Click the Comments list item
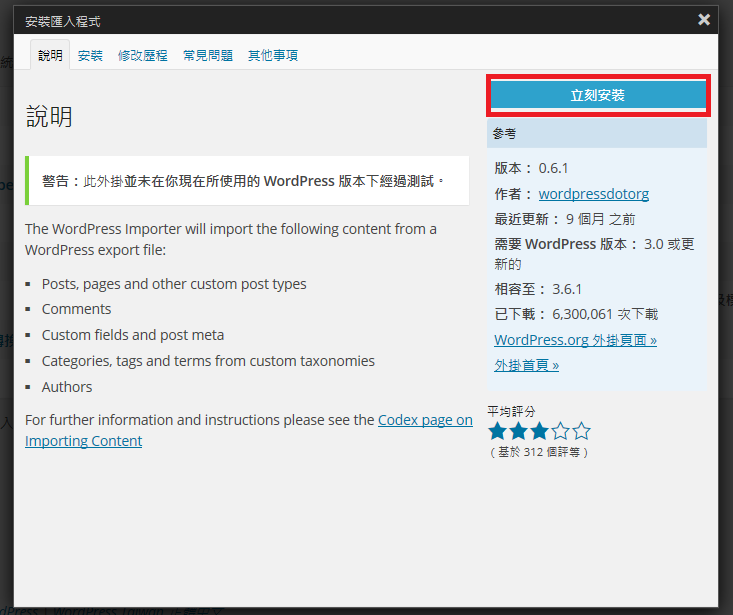Screen dimensions: 733x615 pos(76,309)
